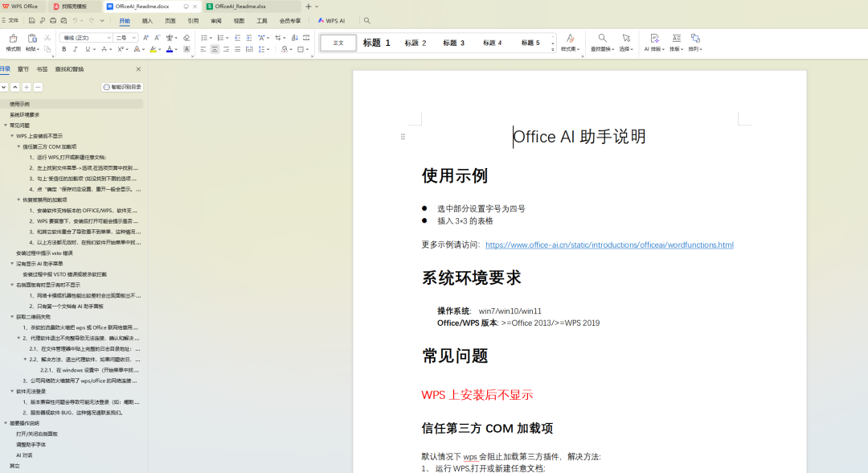Apply the 标题 1 style
Viewport: 868px width, 473px height.
coord(376,43)
